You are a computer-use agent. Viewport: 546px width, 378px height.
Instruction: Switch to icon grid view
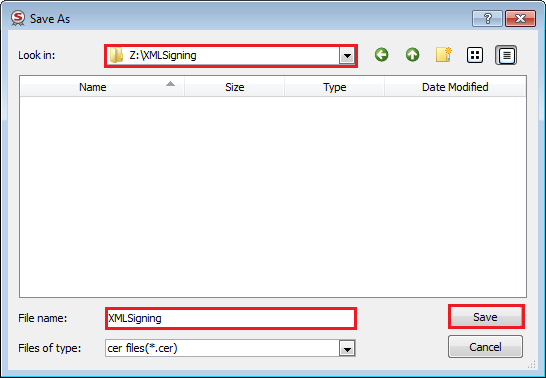pos(475,55)
